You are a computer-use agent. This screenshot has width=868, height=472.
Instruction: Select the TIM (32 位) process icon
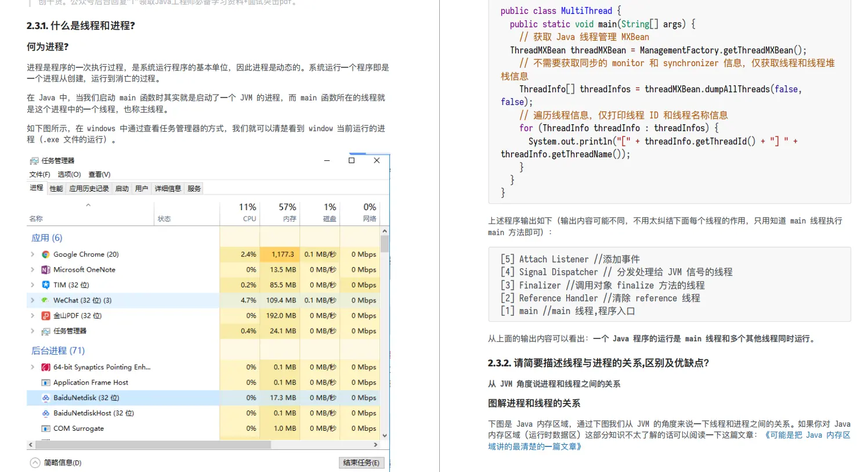point(45,284)
